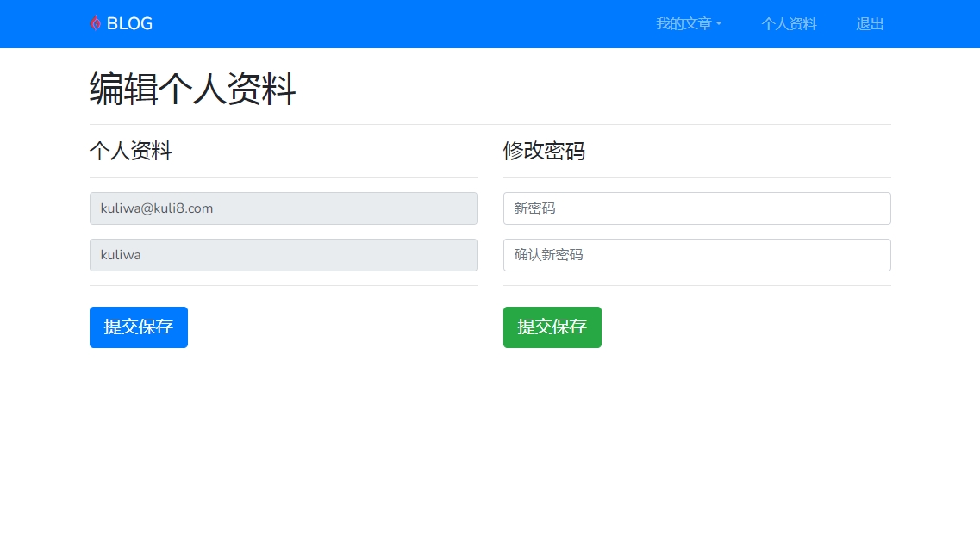
Task: Click the blank white area below the forms
Action: coord(490,457)
